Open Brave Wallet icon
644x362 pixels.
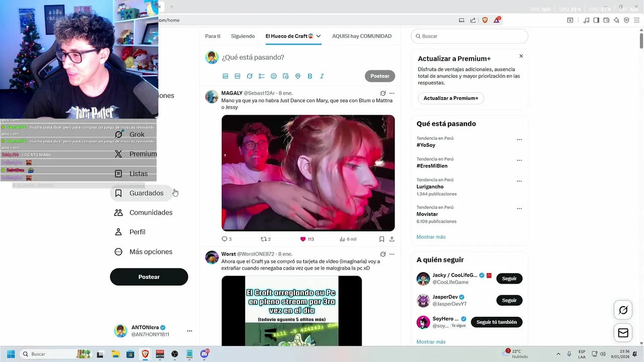tap(606, 20)
